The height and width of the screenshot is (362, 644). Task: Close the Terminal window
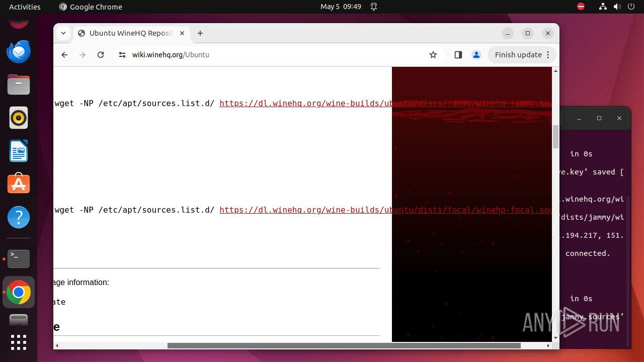click(619, 118)
